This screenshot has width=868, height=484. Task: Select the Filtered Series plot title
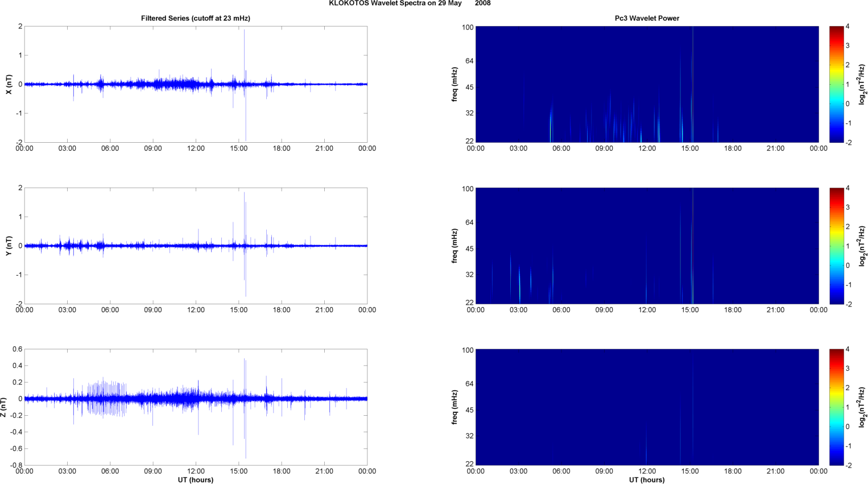[x=195, y=18]
